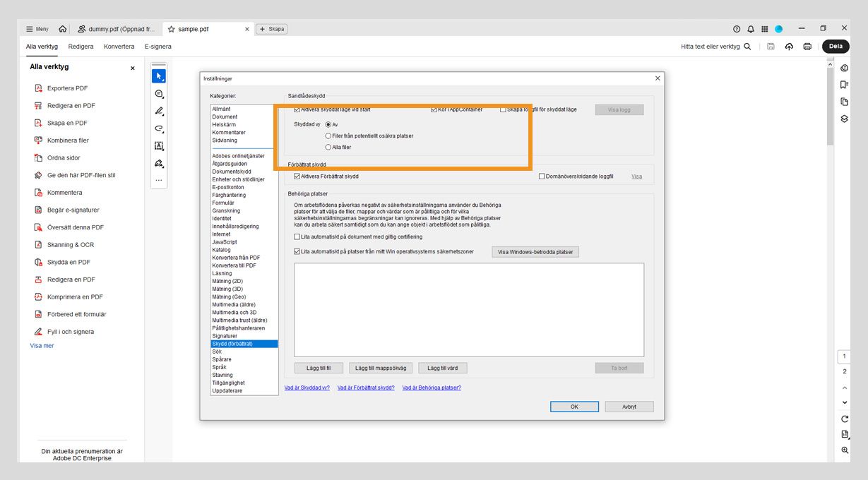Select the JavaScript category
Image resolution: width=868 pixels, height=480 pixels.
pyautogui.click(x=225, y=242)
